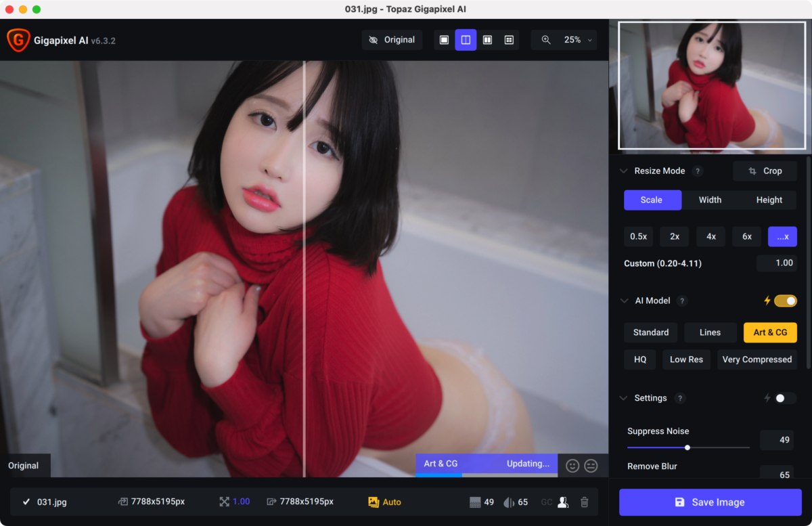Click the Original label on preview
The image size is (812, 526).
[x=24, y=466]
